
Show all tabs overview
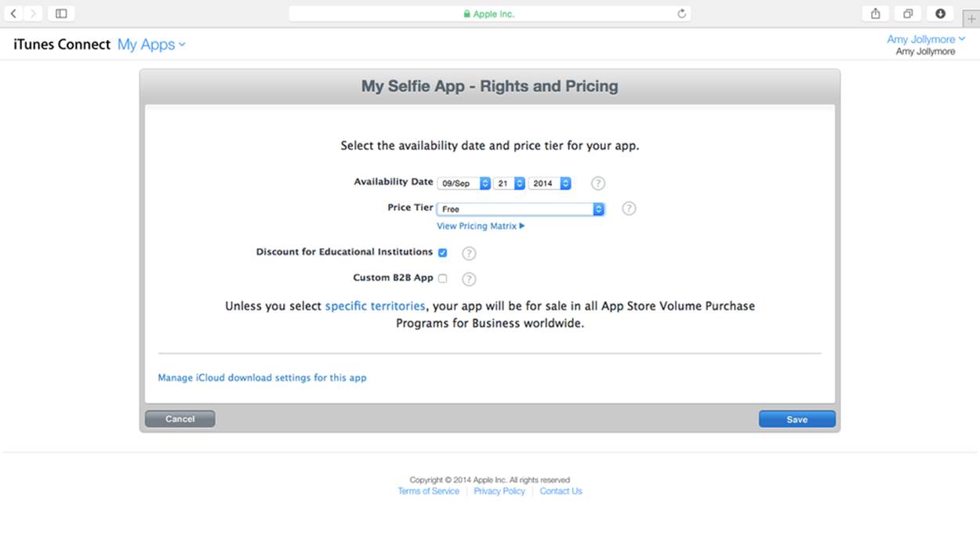(908, 13)
